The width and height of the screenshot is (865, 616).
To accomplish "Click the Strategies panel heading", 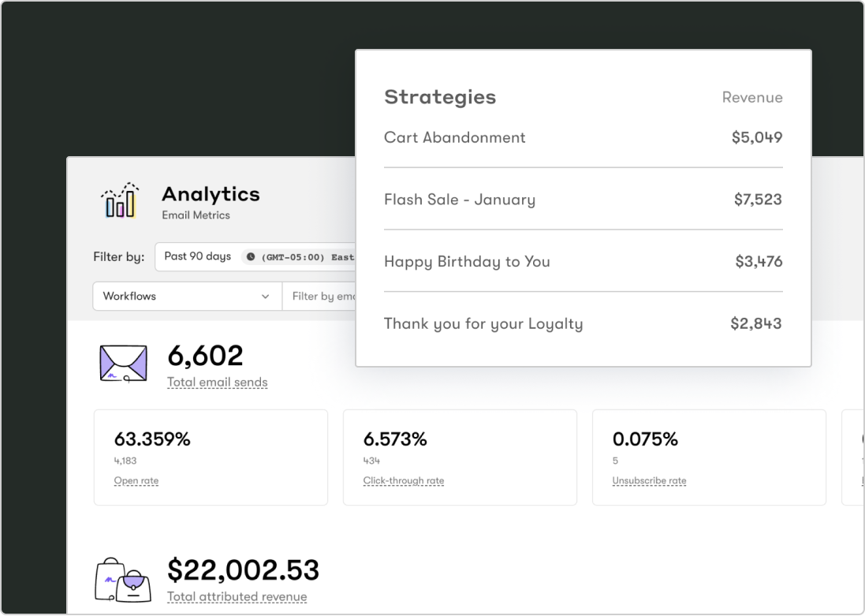I will pyautogui.click(x=440, y=96).
